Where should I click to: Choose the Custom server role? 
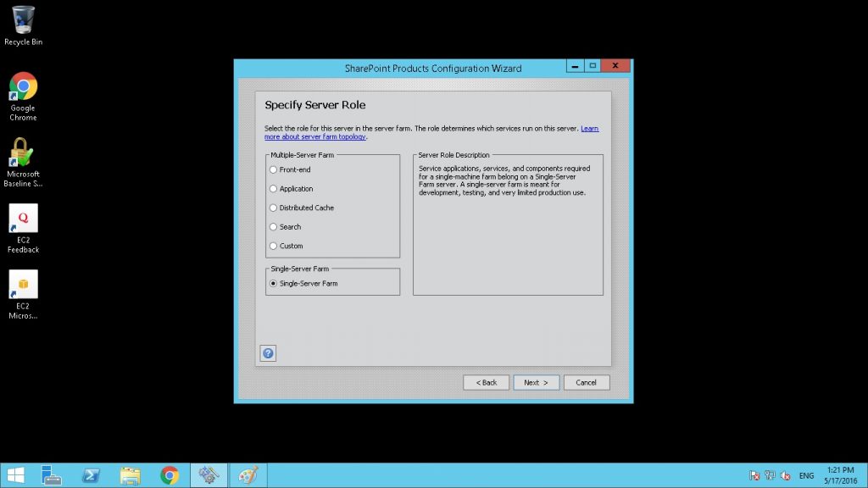coord(273,246)
